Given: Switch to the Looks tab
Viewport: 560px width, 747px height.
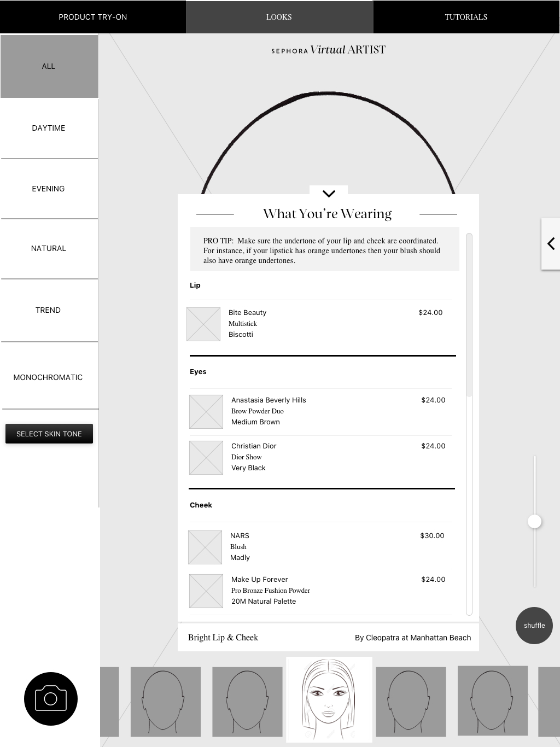Looking at the screenshot, I should tap(279, 17).
